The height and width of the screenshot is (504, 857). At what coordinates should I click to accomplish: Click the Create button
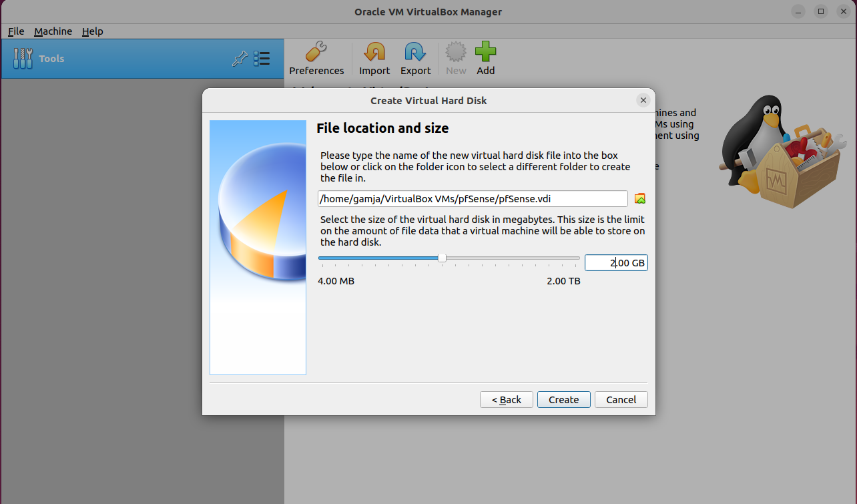tap(564, 399)
